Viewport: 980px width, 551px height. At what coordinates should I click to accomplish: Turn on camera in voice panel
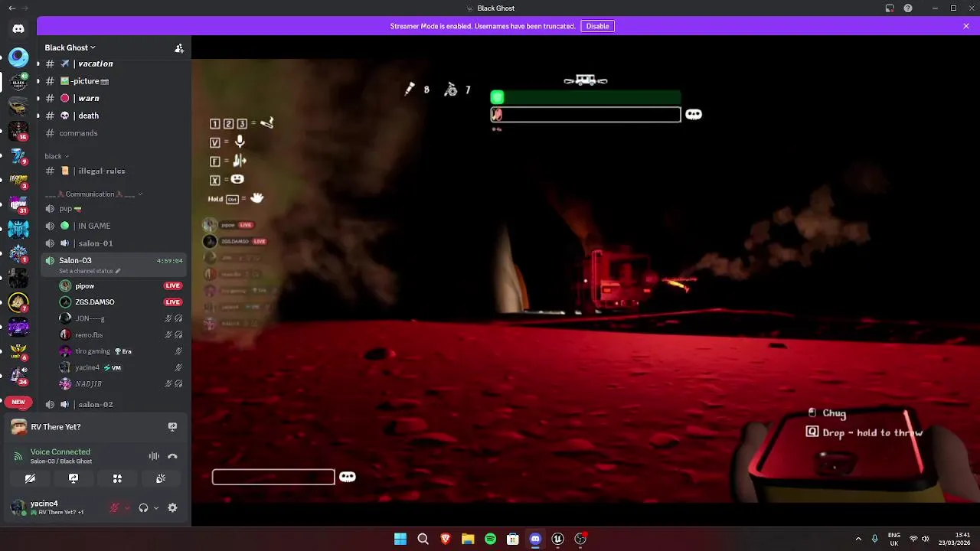click(x=30, y=478)
